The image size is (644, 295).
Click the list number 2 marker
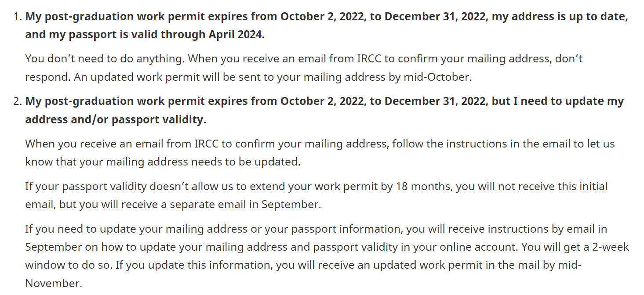tap(17, 101)
